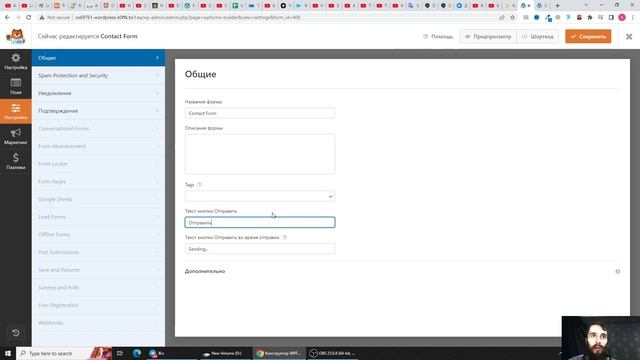Open the Общие settings section
The height and width of the screenshot is (360, 640).
coord(98,58)
